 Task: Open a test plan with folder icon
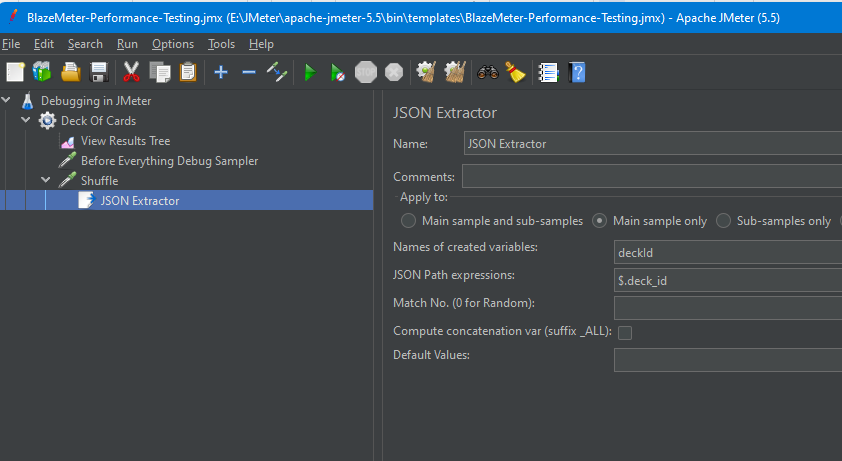point(70,72)
